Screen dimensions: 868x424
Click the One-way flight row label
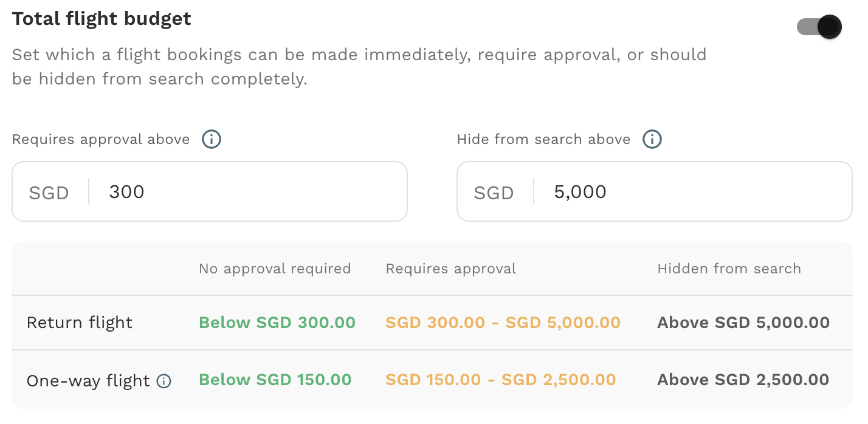tap(88, 381)
